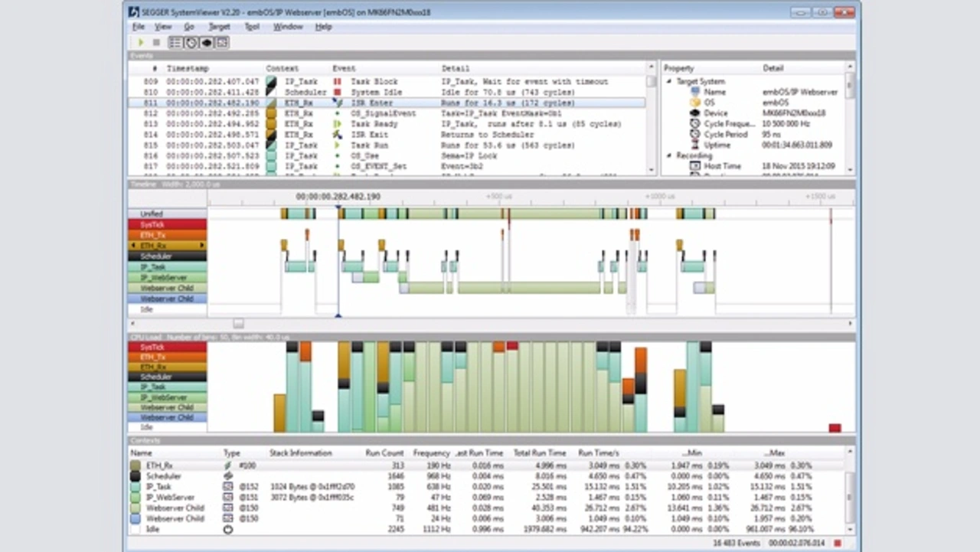The width and height of the screenshot is (980, 552).
Task: Start recording with the green play icon
Action: pyautogui.click(x=141, y=43)
